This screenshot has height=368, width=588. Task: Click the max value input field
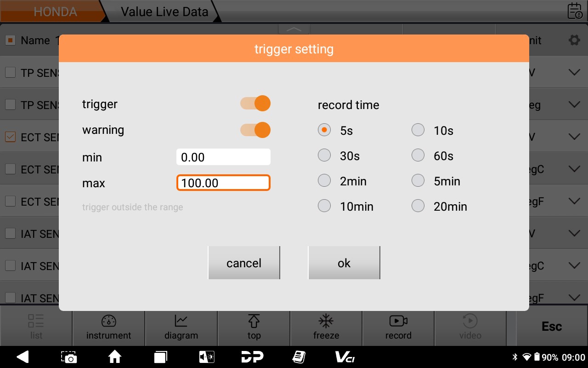pos(223,183)
